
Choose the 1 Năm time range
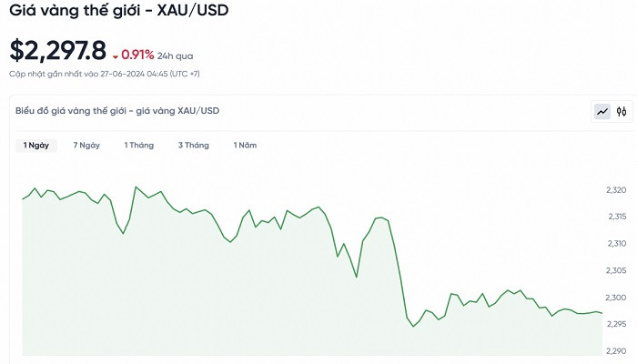pos(246,146)
